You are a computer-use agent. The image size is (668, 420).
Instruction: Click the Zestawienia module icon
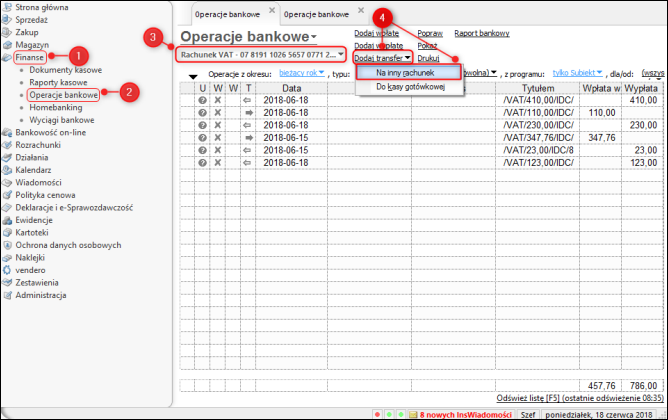click(x=7, y=282)
